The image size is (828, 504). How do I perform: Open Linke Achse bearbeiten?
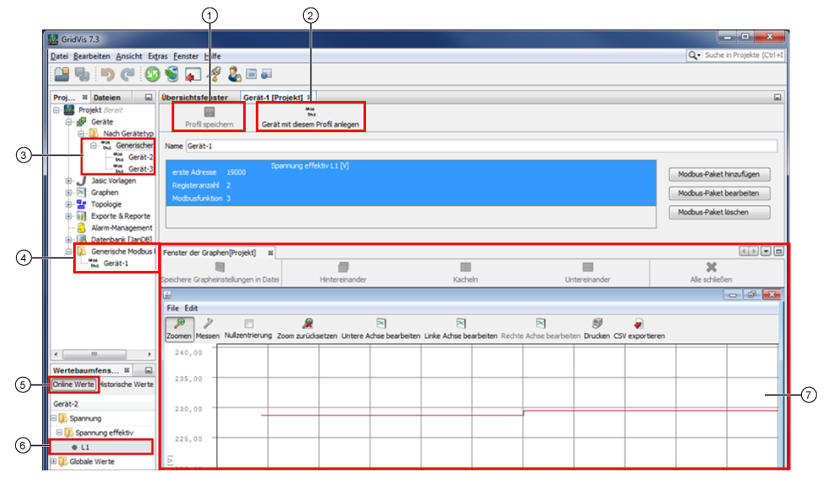461,323
